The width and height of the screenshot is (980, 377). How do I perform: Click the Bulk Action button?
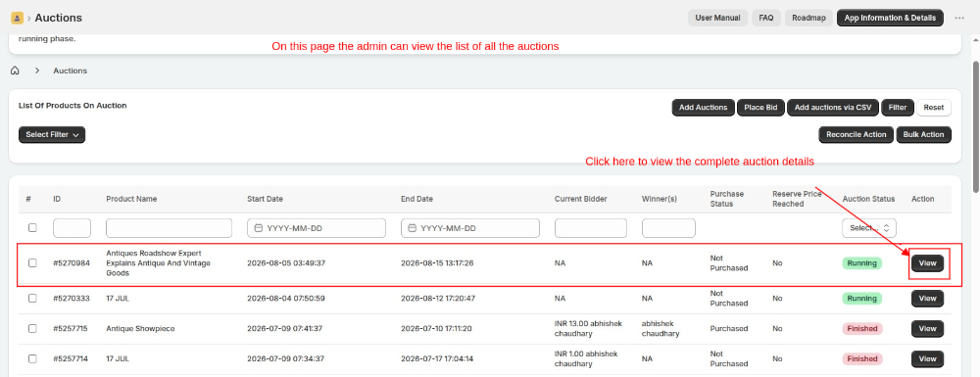pyautogui.click(x=923, y=134)
